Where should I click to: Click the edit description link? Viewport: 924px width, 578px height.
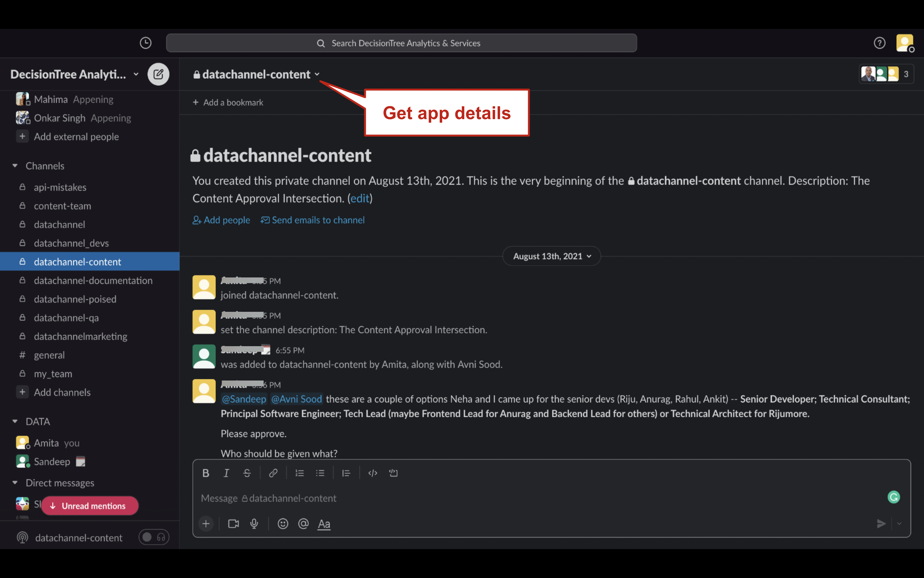click(x=360, y=198)
